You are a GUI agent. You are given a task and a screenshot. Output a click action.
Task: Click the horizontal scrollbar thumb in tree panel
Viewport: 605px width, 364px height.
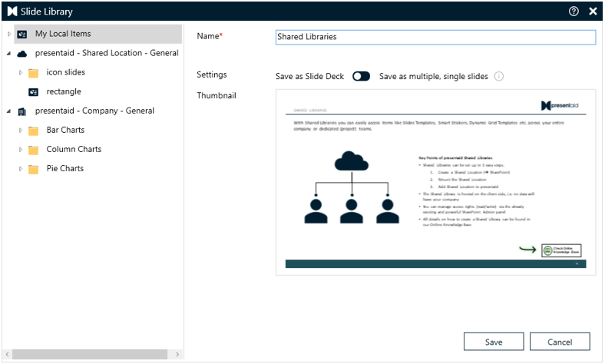[x=90, y=354]
